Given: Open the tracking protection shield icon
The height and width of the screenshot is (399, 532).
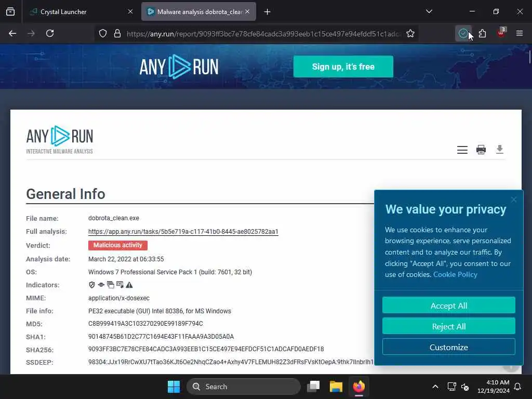Looking at the screenshot, I should [x=103, y=33].
